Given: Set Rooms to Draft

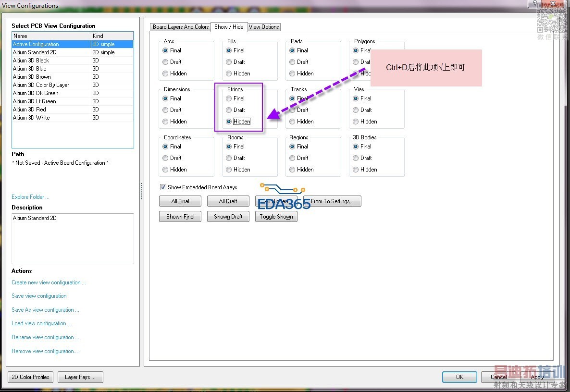Looking at the screenshot, I should point(229,158).
